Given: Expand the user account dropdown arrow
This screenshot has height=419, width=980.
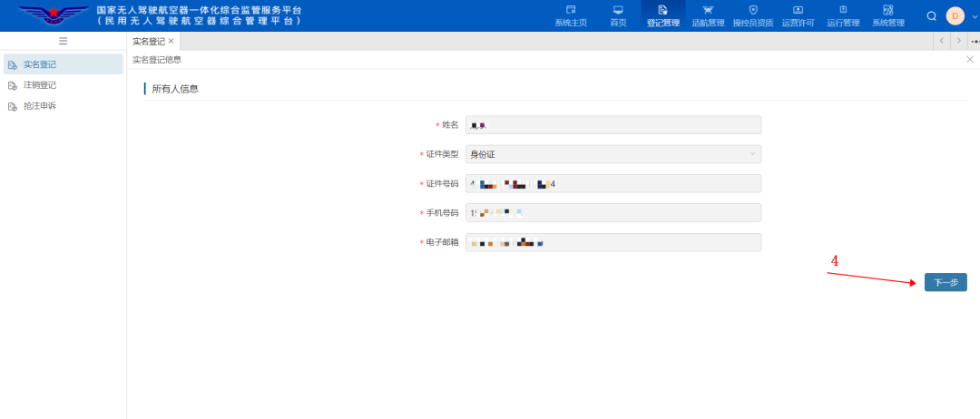Looking at the screenshot, I should [973, 16].
